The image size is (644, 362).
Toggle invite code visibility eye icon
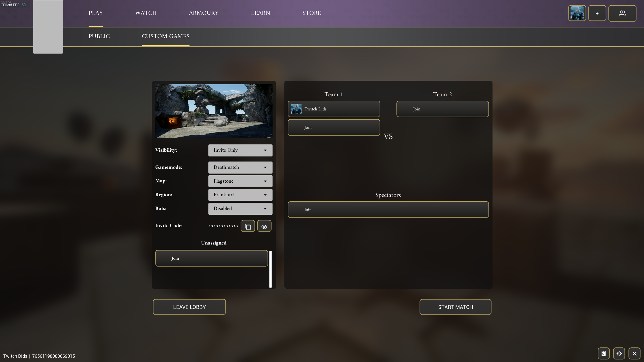264,226
